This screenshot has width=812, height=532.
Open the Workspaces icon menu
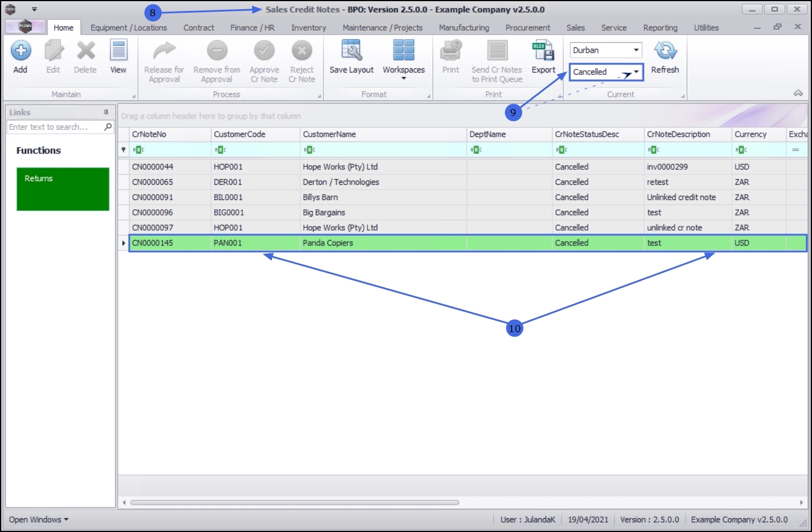403,51
